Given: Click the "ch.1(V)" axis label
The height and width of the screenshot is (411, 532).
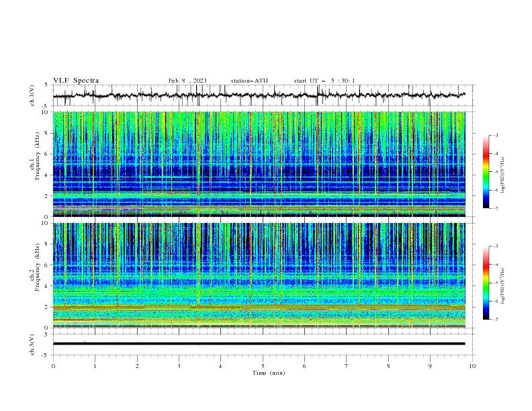Looking at the screenshot, I should 32,95.
